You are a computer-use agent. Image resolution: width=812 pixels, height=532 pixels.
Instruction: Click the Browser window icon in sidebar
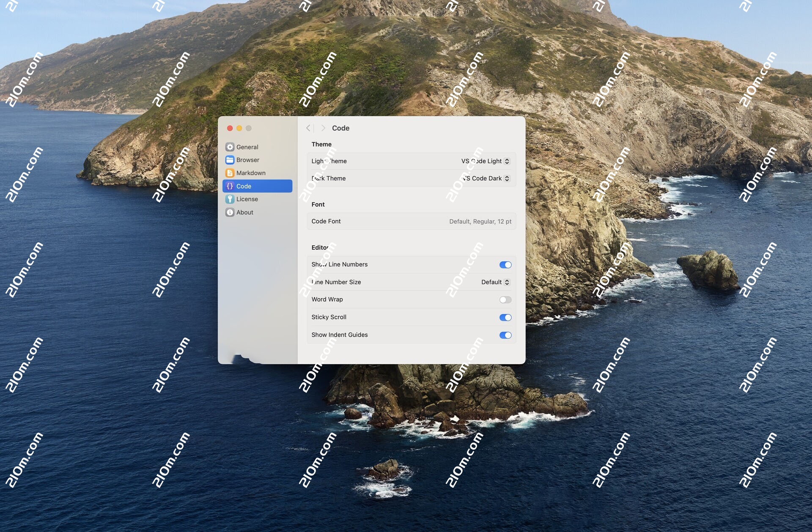click(x=230, y=160)
